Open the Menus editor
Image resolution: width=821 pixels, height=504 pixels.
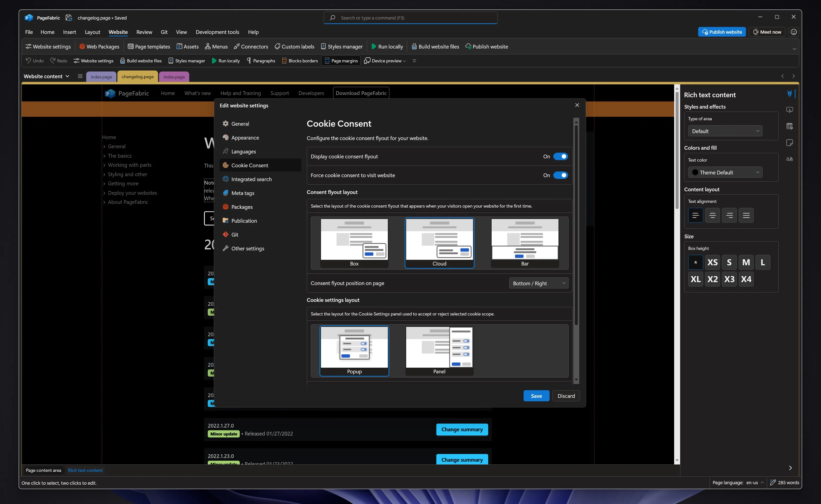[216, 47]
